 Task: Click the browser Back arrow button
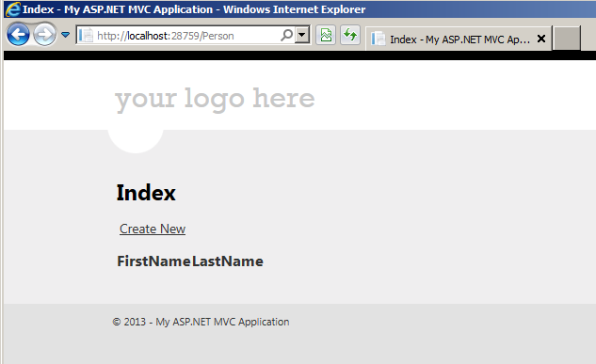(18, 35)
